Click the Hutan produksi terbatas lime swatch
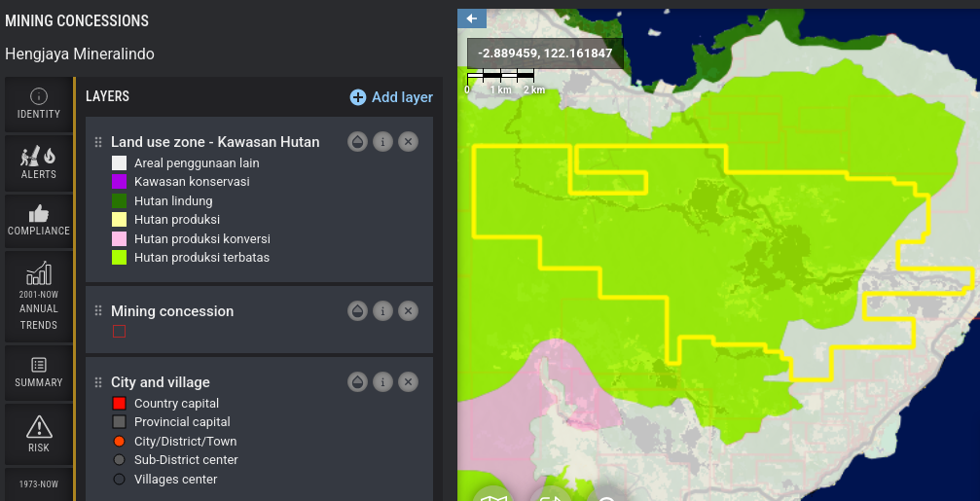Viewport: 980px width, 501px height. click(120, 258)
